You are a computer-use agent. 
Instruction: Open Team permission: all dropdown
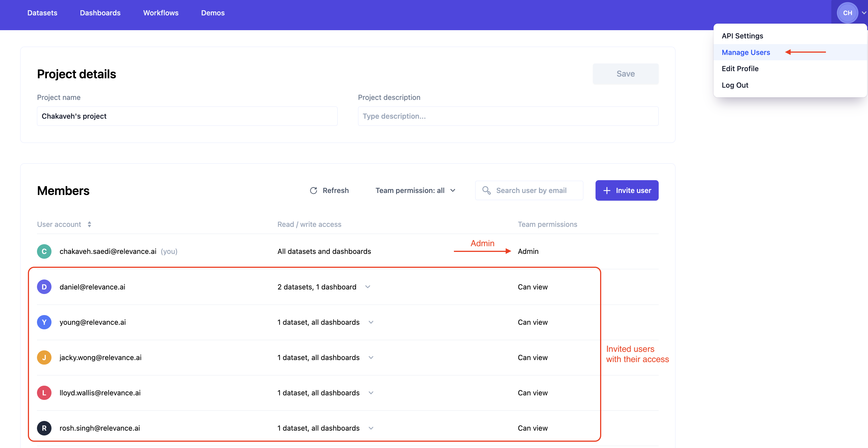pyautogui.click(x=415, y=190)
